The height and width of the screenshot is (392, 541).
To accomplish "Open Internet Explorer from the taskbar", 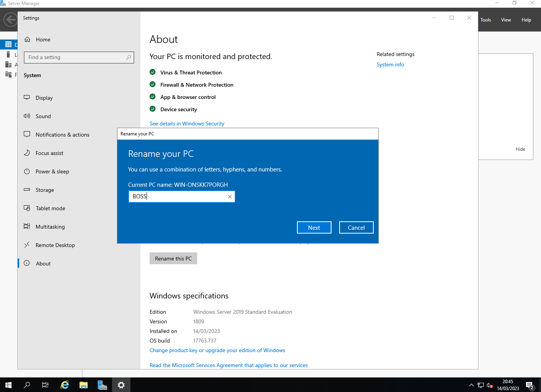I will [x=65, y=385].
